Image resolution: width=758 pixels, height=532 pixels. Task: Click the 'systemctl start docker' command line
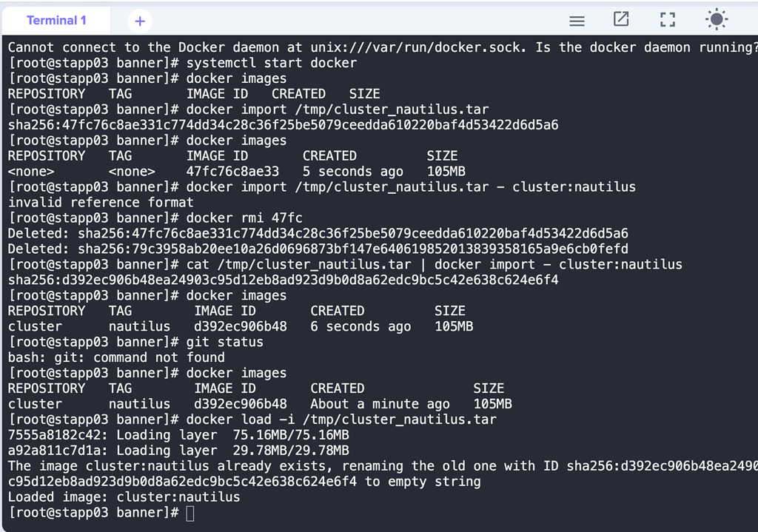271,63
